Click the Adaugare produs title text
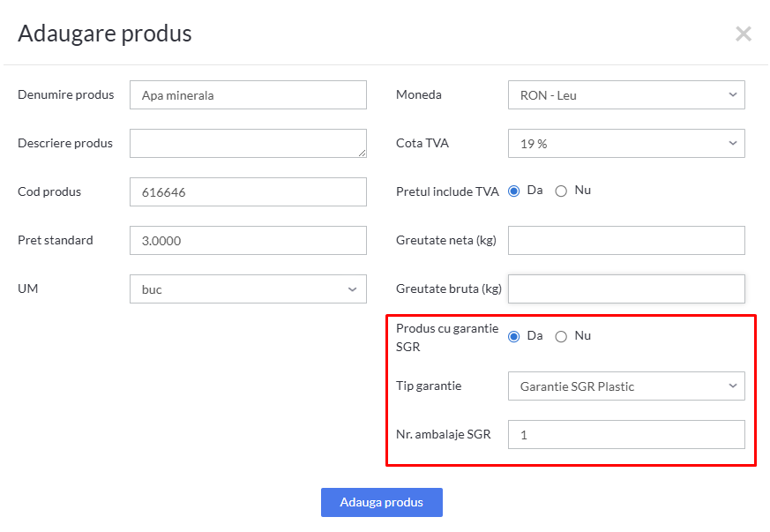 point(105,34)
